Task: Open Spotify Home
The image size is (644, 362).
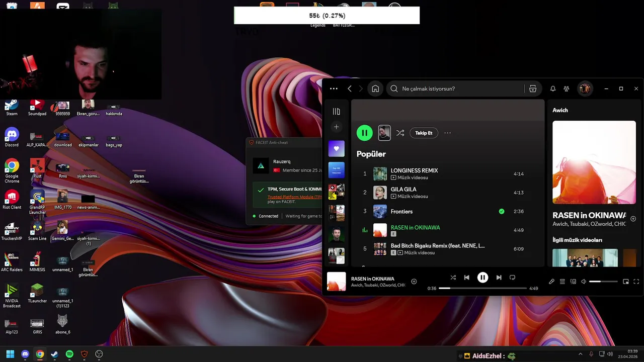Action: tap(375, 88)
